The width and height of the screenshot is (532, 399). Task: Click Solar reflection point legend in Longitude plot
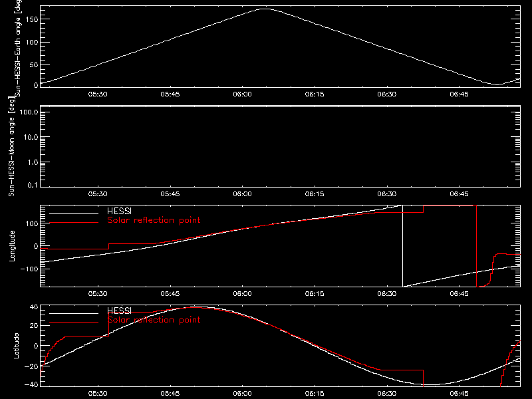coord(154,220)
